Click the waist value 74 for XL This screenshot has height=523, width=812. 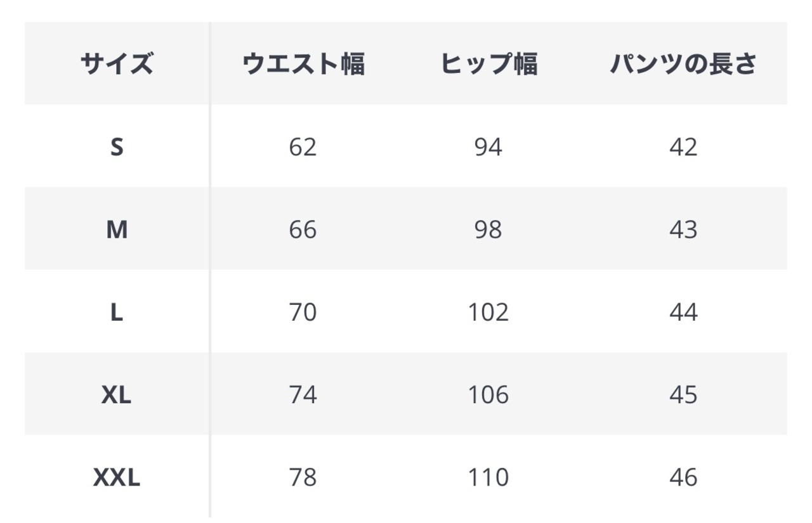coord(303,395)
